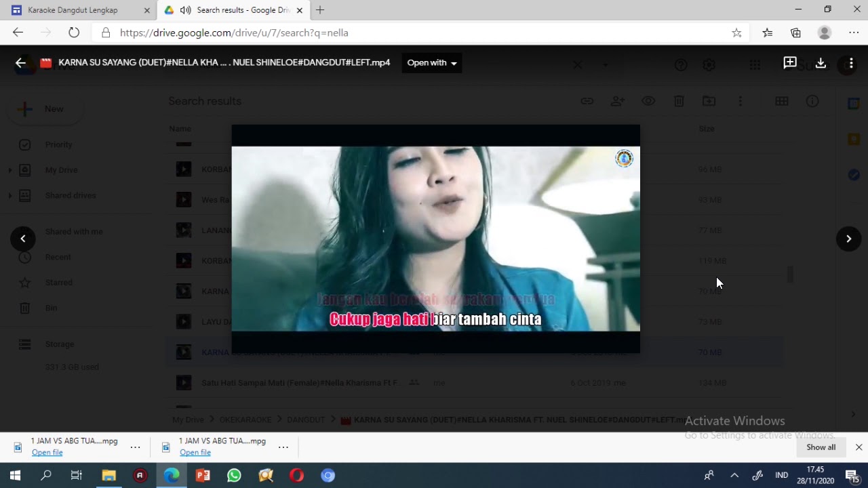Open second downloaded file link
The width and height of the screenshot is (868, 488).
195,452
